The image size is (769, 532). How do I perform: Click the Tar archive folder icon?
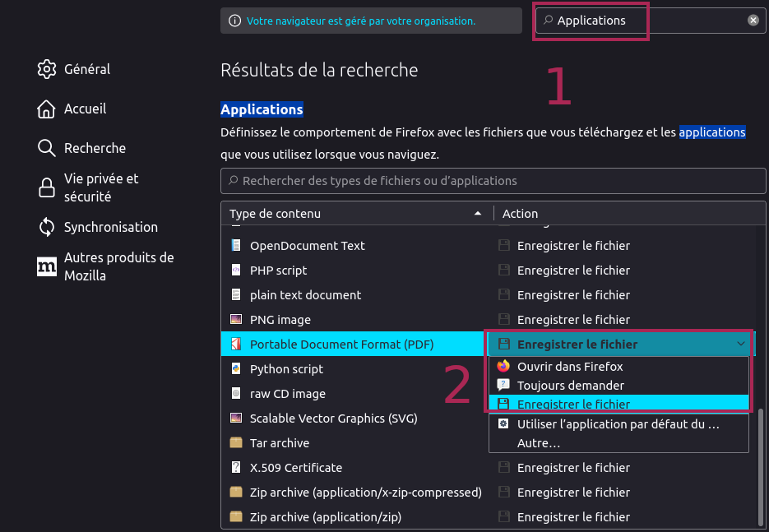pos(236,442)
